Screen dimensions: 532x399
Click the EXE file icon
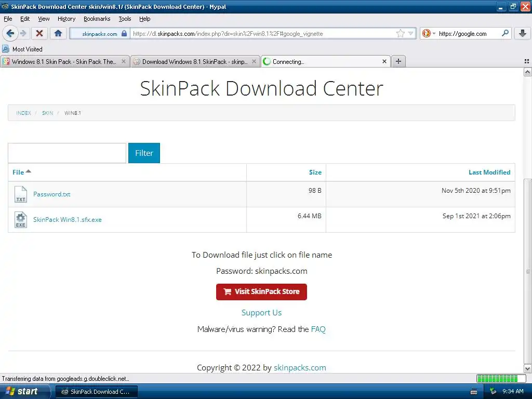pyautogui.click(x=21, y=220)
